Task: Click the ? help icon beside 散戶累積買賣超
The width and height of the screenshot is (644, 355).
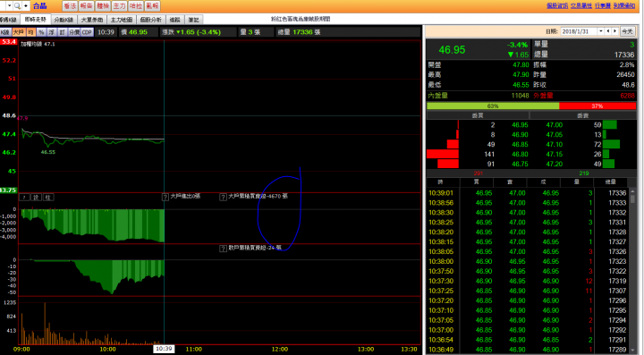Action: (x=223, y=249)
